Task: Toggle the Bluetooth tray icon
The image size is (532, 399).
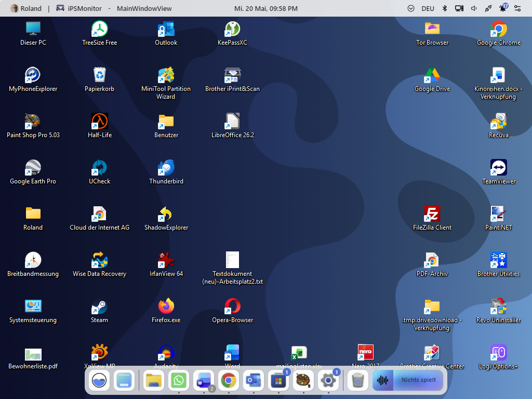Action: 445,8
